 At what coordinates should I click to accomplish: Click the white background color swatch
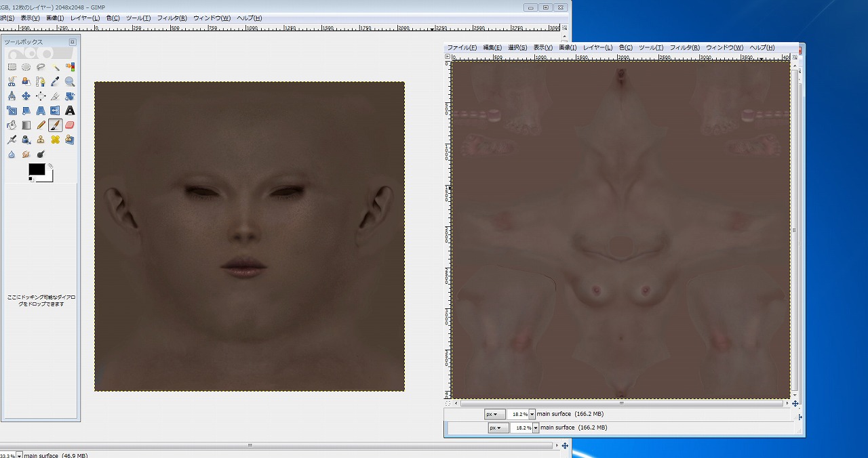click(x=47, y=178)
